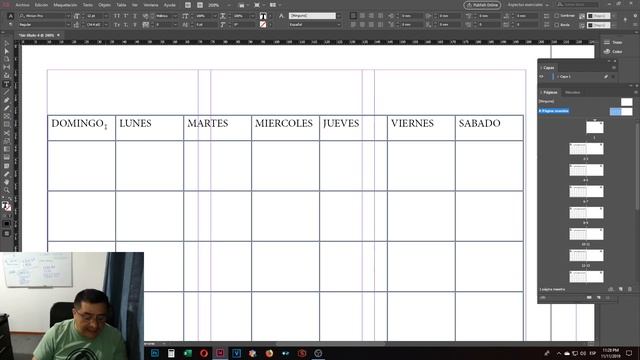640x360 pixels.
Task: Open the leading value dropdown
Action: [97, 25]
